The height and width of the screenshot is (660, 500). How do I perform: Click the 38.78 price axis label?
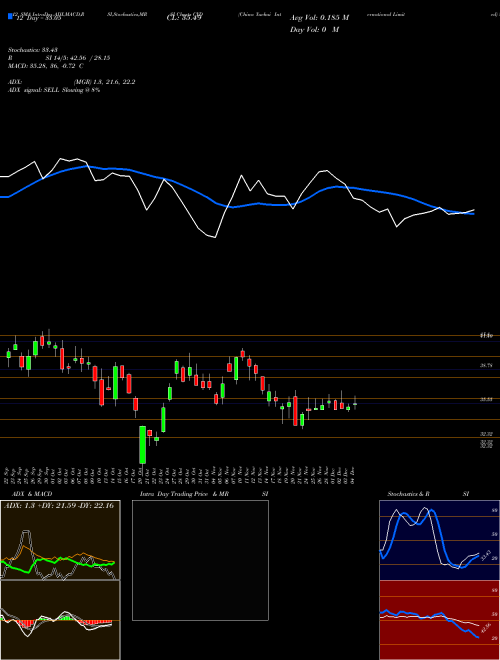pos(486,366)
